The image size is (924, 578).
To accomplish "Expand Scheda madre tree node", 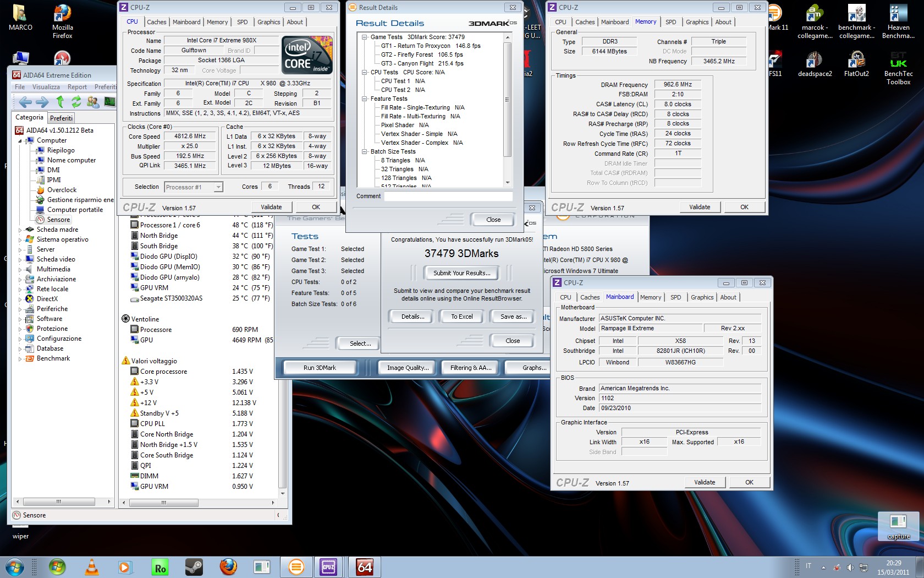I will (20, 230).
